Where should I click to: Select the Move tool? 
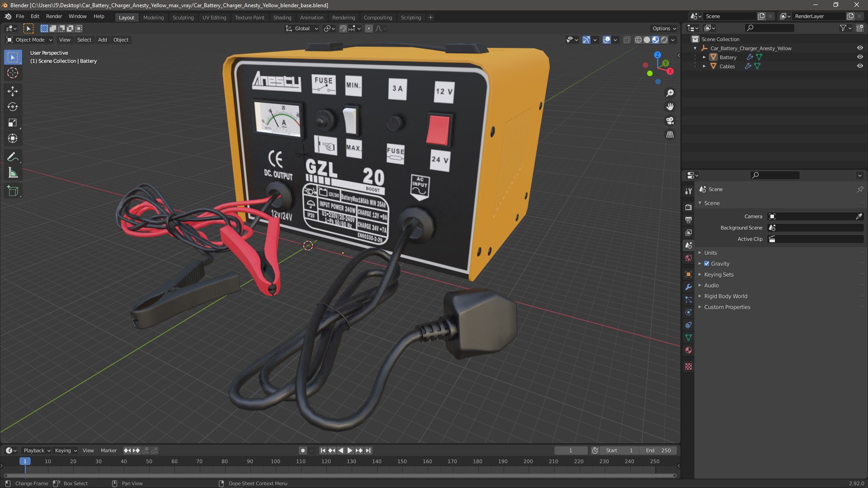pos(13,91)
